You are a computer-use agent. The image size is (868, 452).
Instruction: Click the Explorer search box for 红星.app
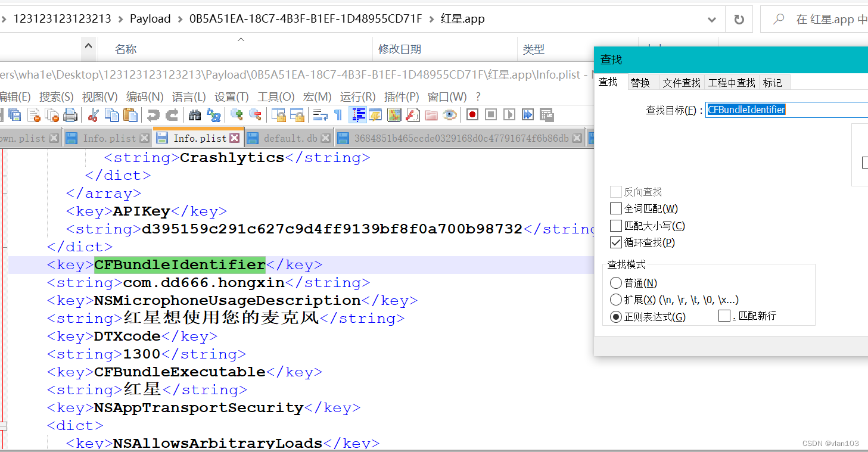(x=814, y=20)
